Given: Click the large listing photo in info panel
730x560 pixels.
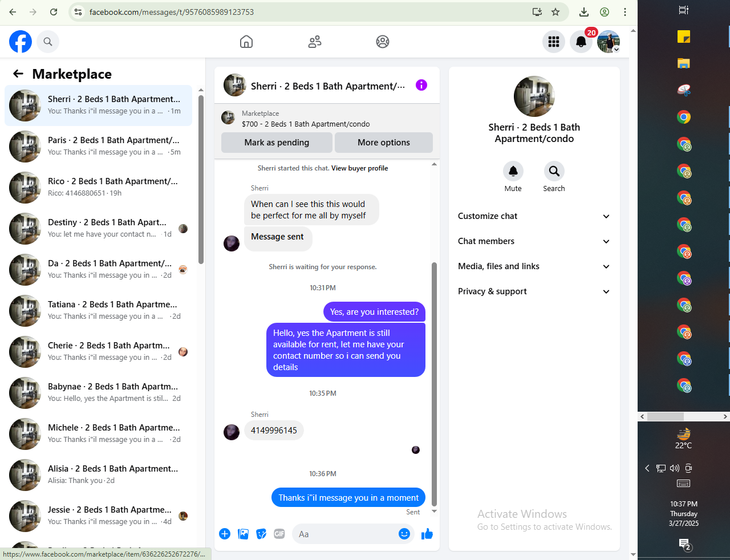Looking at the screenshot, I should 534,96.
